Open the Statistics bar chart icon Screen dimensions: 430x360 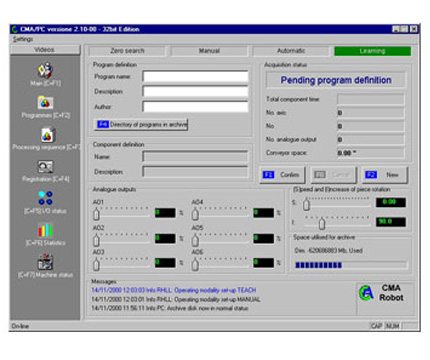click(x=45, y=230)
